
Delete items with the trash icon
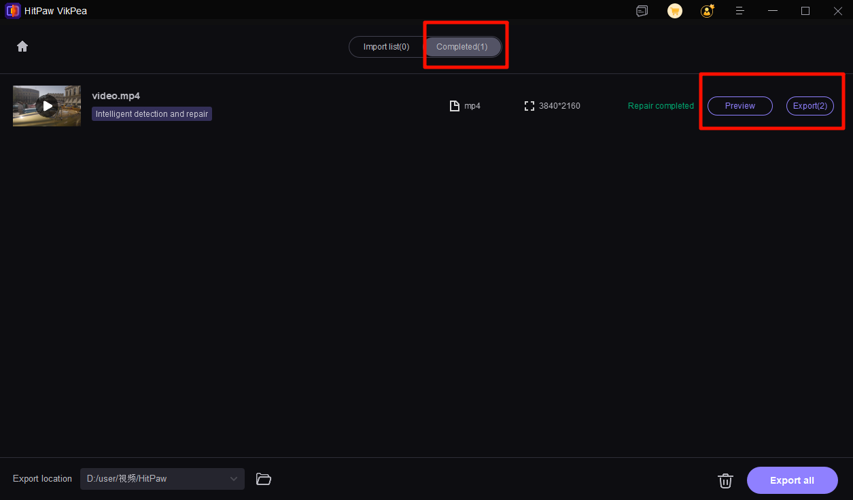point(725,480)
